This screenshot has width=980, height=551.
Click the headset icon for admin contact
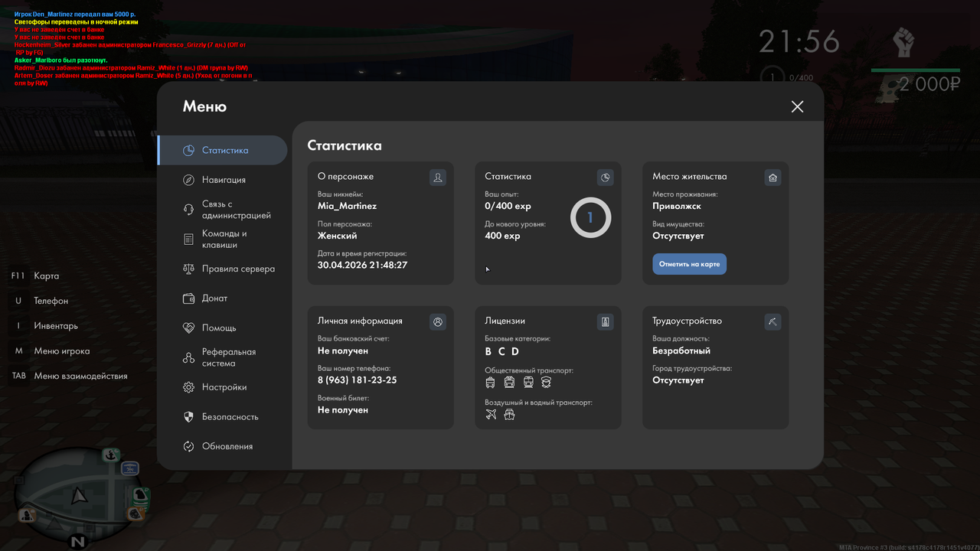click(188, 210)
